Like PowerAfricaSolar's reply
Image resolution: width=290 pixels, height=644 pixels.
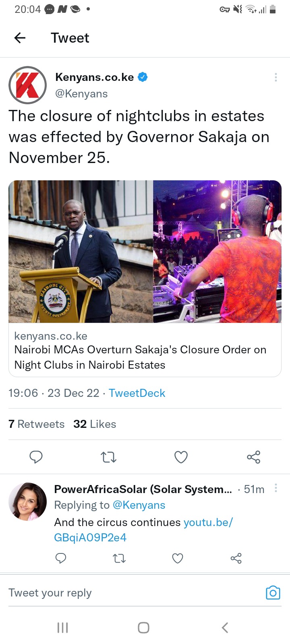(178, 558)
